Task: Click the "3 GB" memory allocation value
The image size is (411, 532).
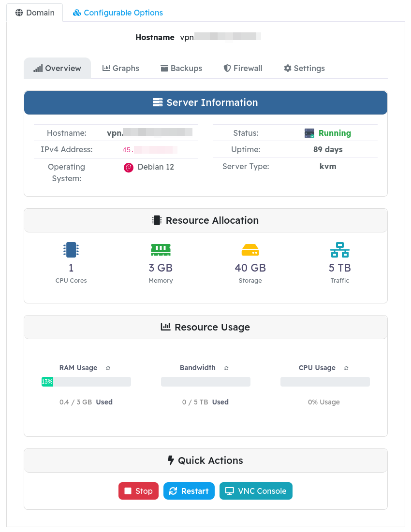Action: point(161,268)
